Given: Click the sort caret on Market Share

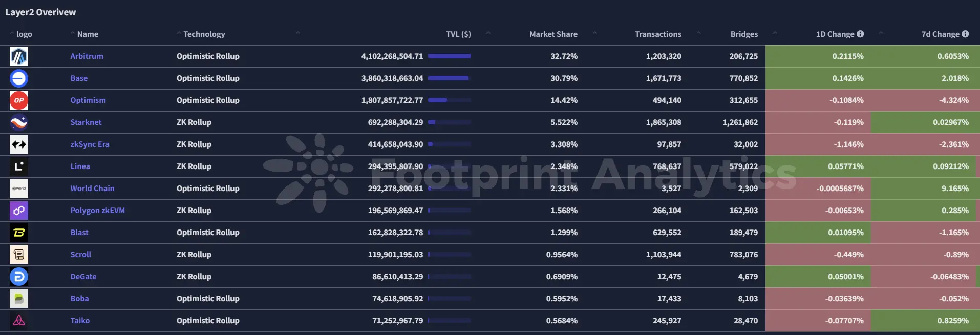Looking at the screenshot, I should tap(594, 32).
